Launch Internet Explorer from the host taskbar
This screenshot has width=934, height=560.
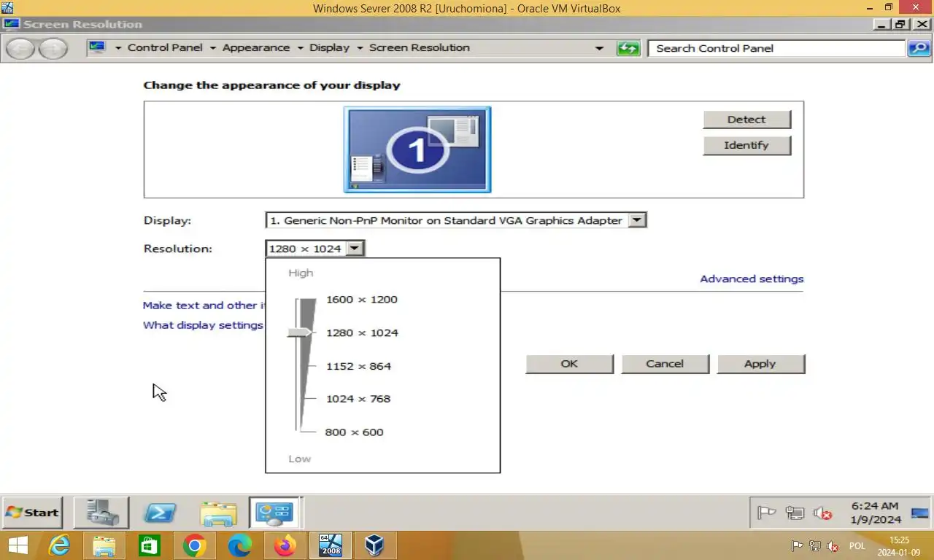click(x=59, y=545)
